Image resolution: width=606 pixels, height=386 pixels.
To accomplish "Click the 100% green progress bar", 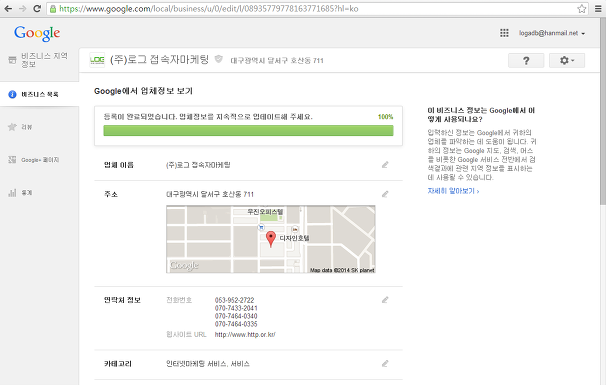I will pyautogui.click(x=248, y=131).
